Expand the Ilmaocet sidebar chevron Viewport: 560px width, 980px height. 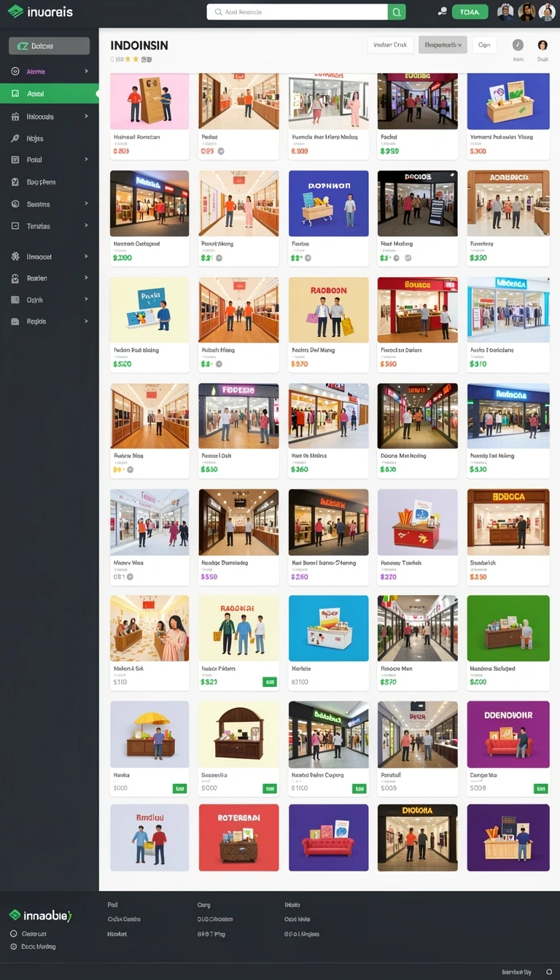coord(86,257)
